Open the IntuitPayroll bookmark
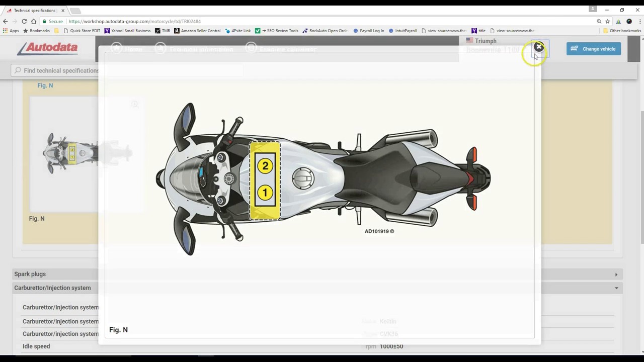Viewport: 644px width, 362px height. (403, 31)
